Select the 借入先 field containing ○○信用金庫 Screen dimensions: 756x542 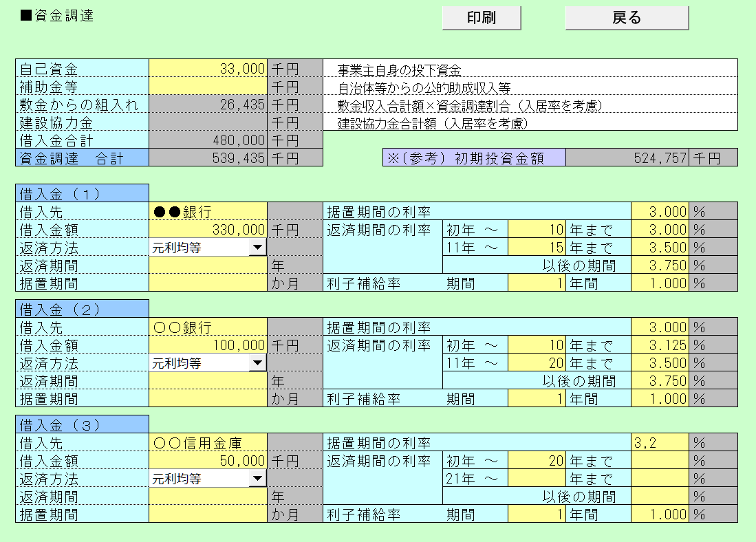click(208, 443)
